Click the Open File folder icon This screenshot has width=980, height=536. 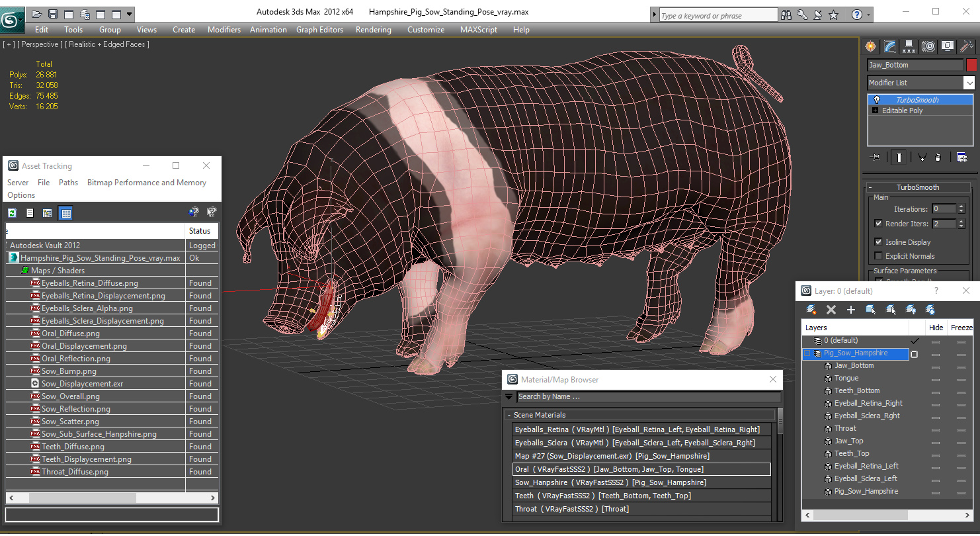(37, 13)
